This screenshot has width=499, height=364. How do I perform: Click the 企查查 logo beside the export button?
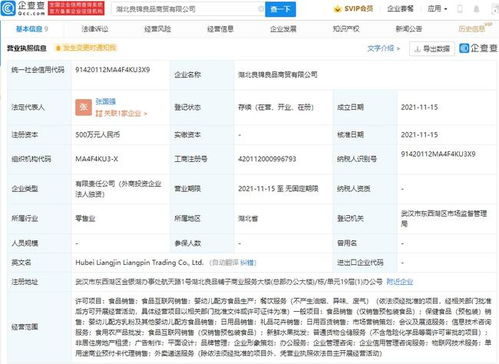[478, 48]
